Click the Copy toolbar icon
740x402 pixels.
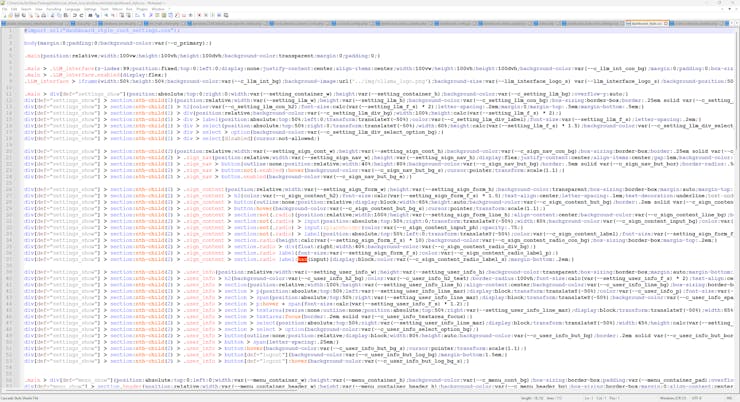point(59,15)
